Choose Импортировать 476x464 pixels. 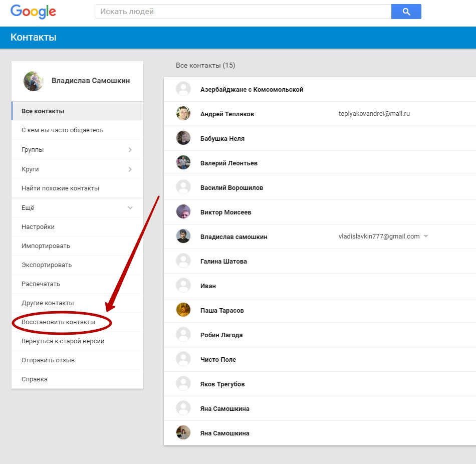pyautogui.click(x=77, y=246)
